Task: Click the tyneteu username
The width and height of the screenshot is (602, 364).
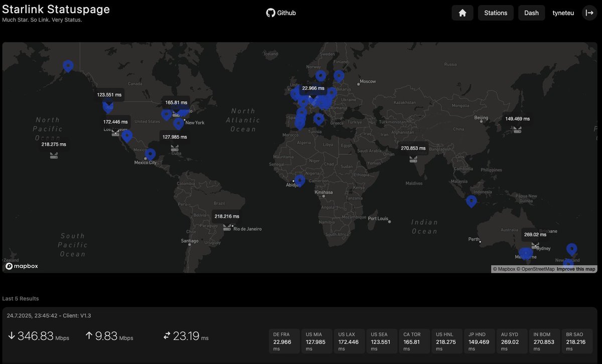Action: 563,13
